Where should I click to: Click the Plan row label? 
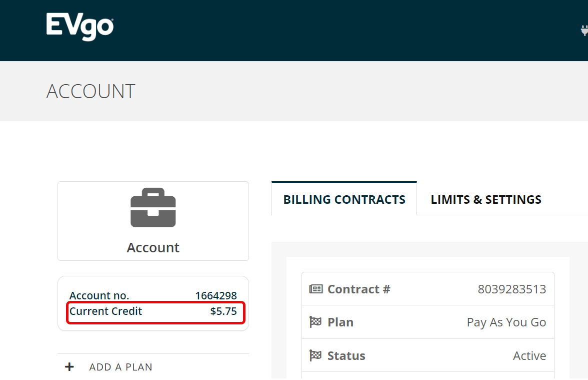[340, 322]
